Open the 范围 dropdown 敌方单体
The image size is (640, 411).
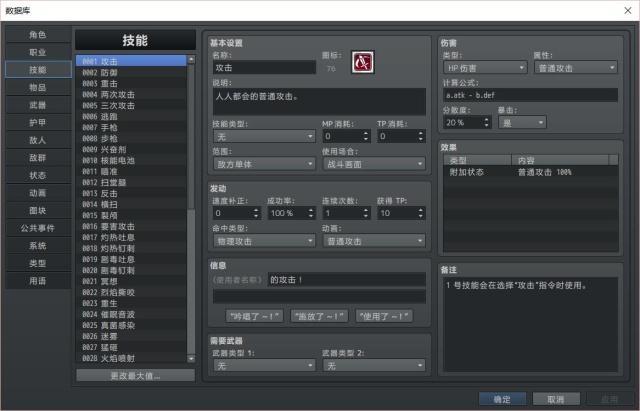pyautogui.click(x=264, y=164)
